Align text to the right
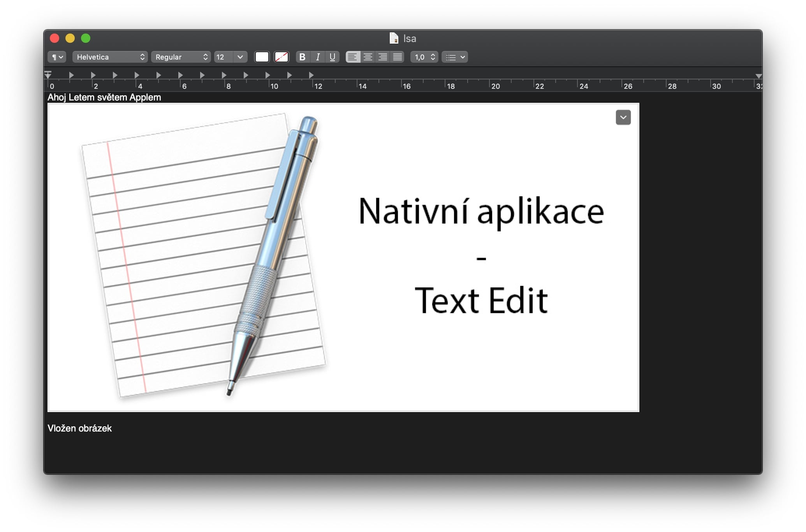This screenshot has width=806, height=532. tap(382, 57)
